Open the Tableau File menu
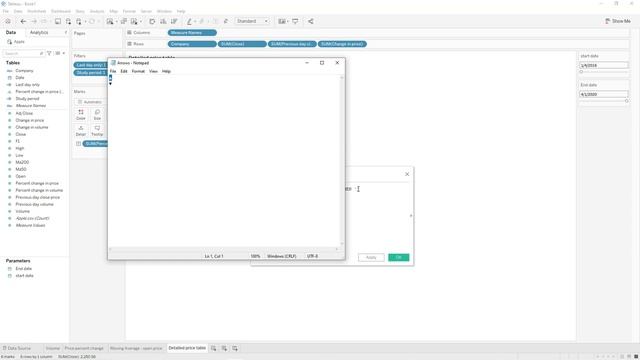 [x=6, y=11]
